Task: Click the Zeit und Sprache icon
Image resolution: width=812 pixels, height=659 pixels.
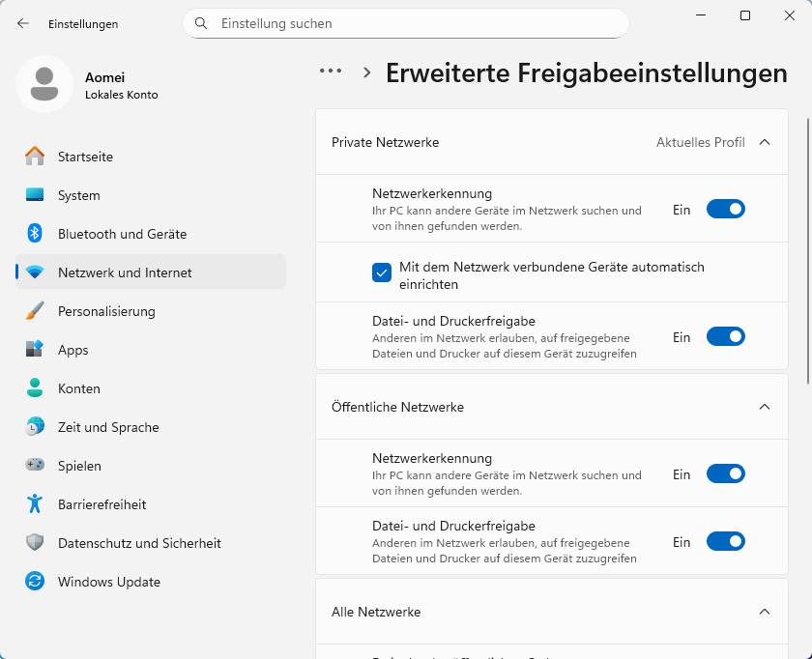Action: (35, 427)
